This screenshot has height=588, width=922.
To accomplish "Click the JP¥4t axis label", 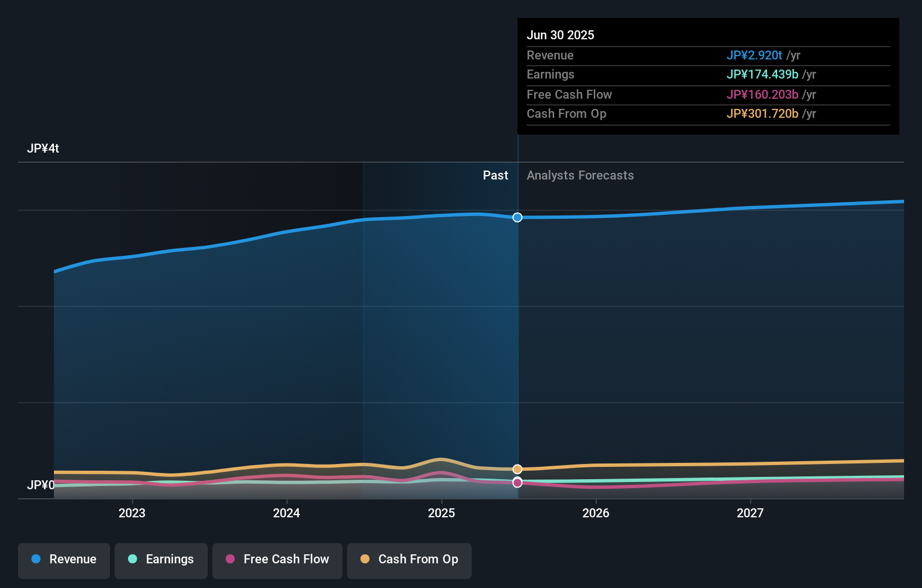I will click(44, 148).
